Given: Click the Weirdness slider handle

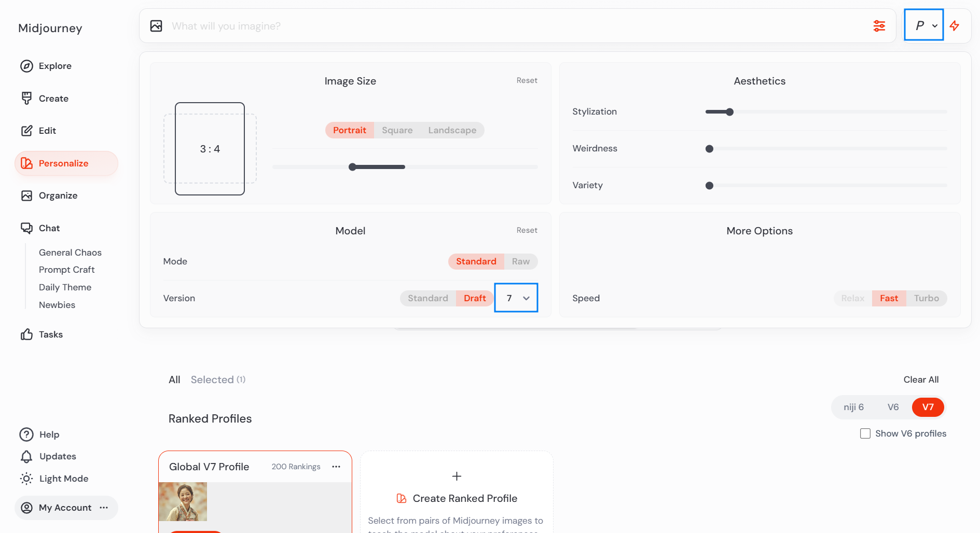Looking at the screenshot, I should click(709, 149).
